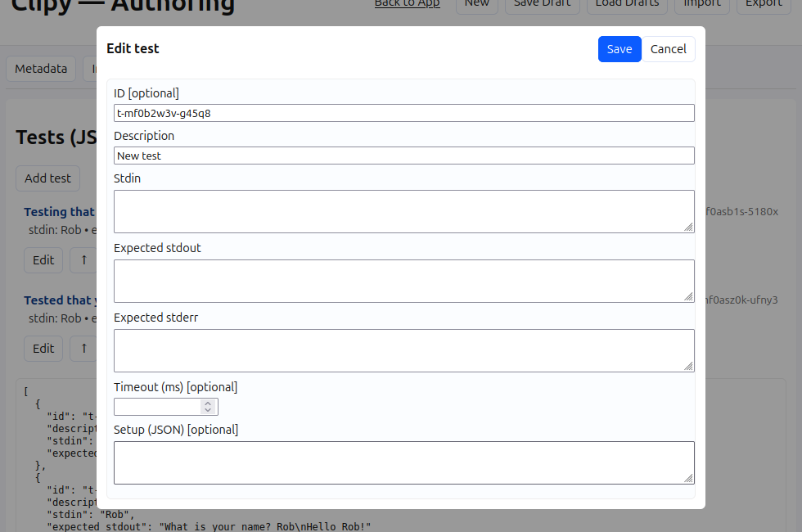Click the blue Save button
The width and height of the screenshot is (802, 532).
coord(620,49)
